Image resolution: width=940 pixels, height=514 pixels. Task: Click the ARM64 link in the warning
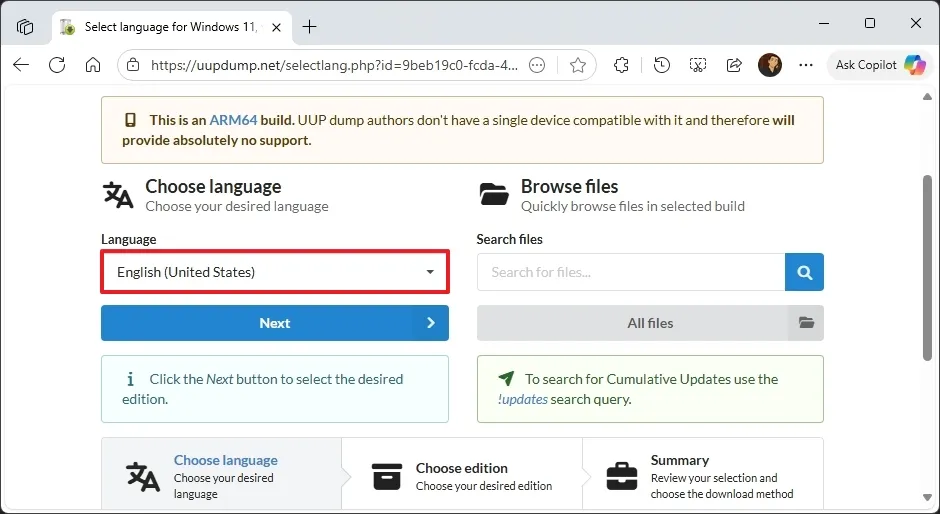[x=233, y=120]
